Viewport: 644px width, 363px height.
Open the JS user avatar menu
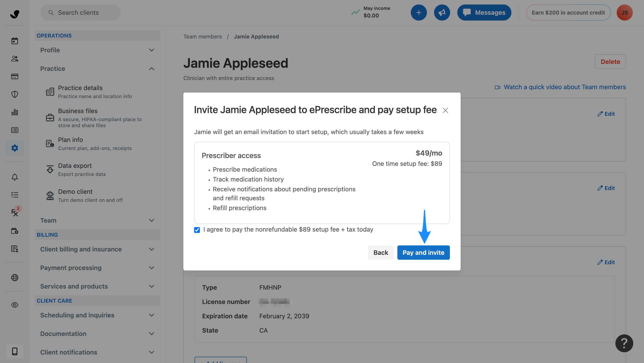click(624, 13)
